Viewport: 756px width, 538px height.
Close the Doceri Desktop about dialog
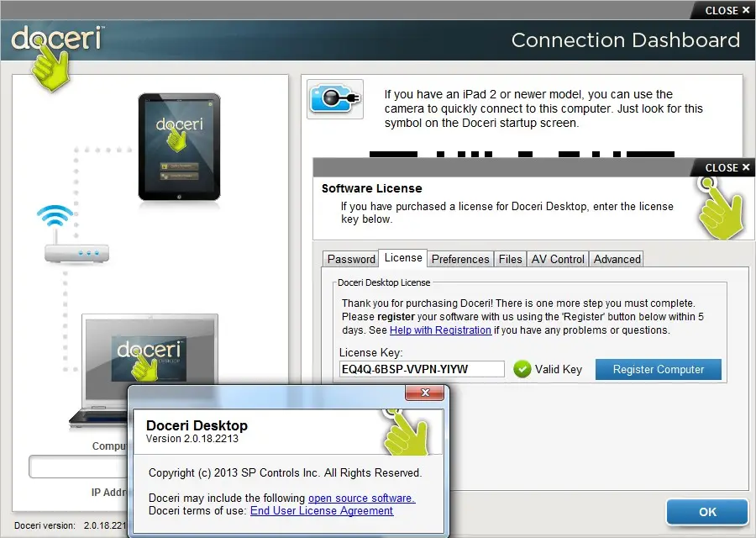pyautogui.click(x=424, y=393)
